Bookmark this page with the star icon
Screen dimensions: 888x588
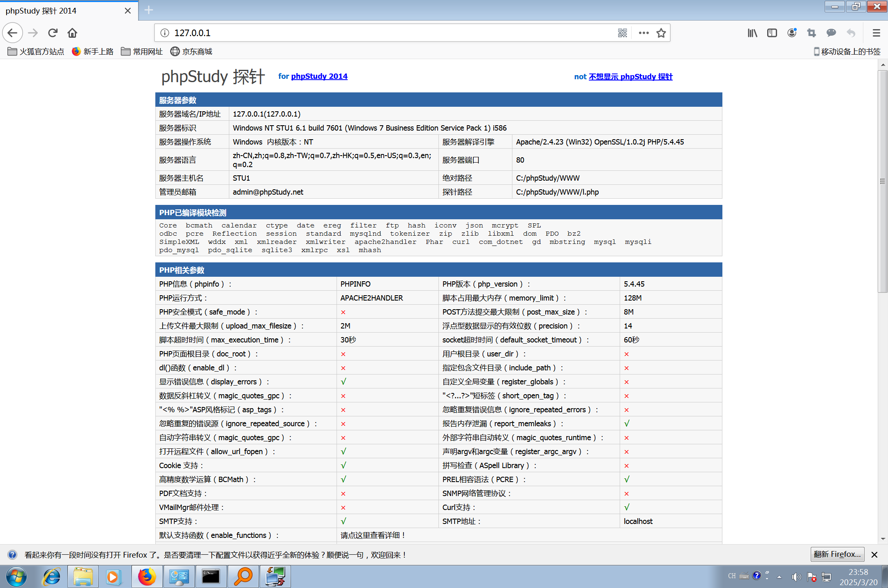661,33
